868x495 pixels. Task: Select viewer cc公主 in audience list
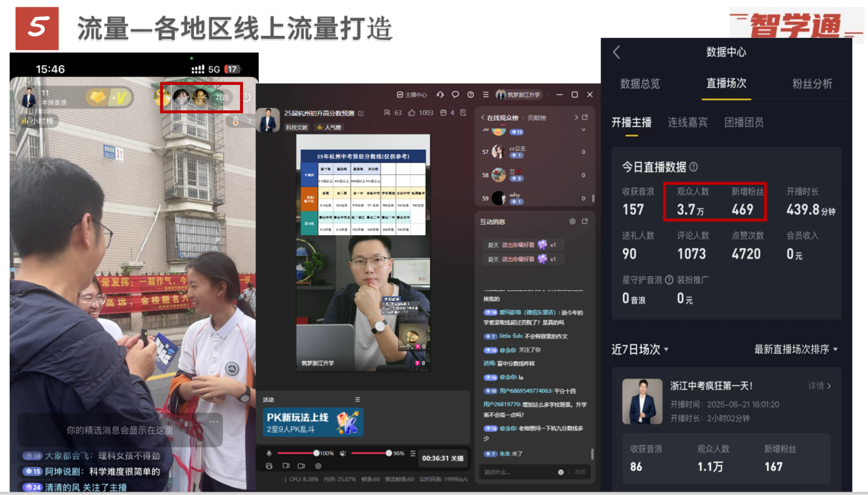(535, 152)
